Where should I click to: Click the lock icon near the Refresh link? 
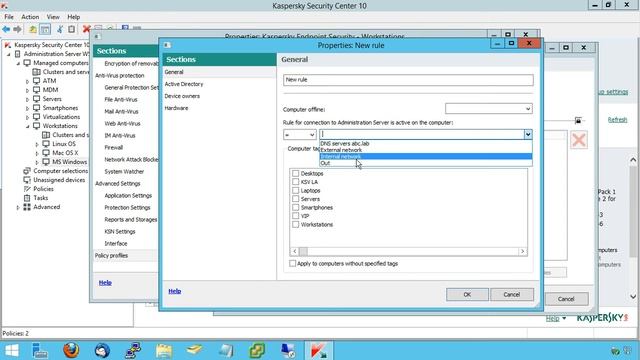[x=578, y=120]
